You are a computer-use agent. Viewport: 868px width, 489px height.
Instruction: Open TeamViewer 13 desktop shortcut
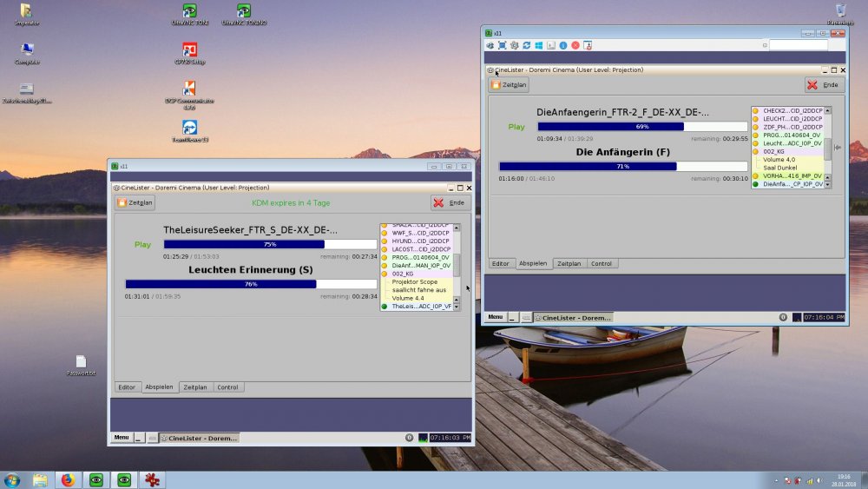[x=189, y=128]
